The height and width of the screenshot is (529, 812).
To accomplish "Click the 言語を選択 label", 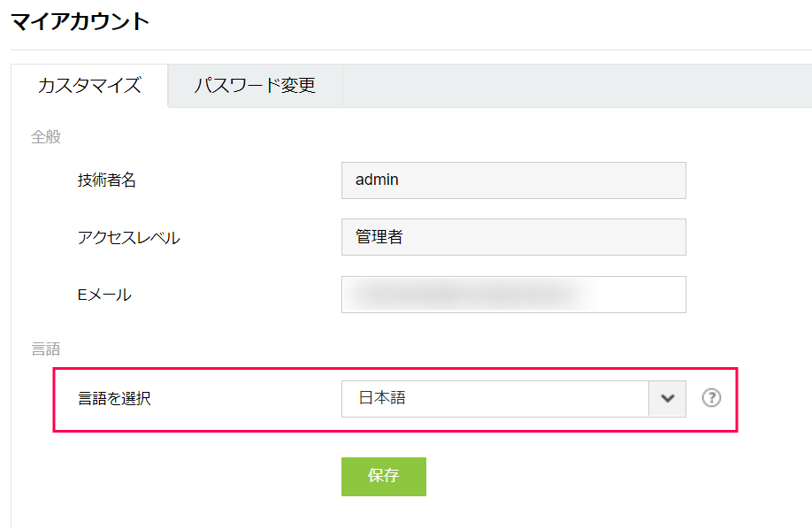I will 114,399.
